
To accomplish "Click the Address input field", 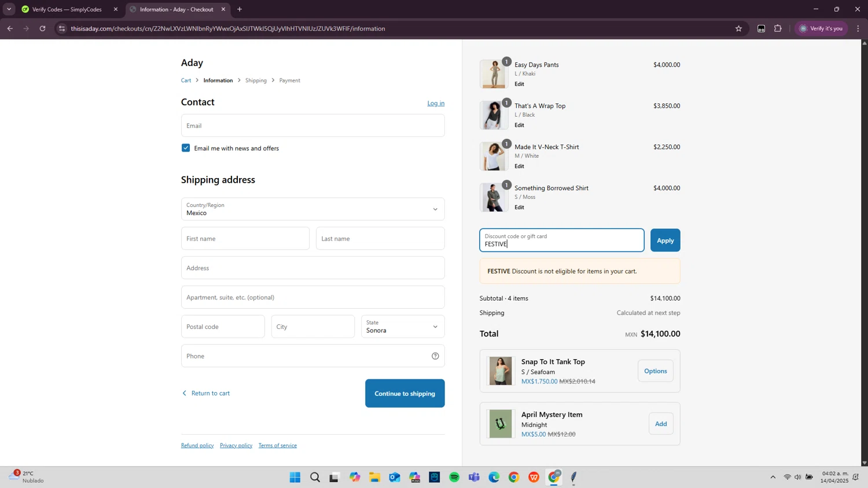I will 312,268.
